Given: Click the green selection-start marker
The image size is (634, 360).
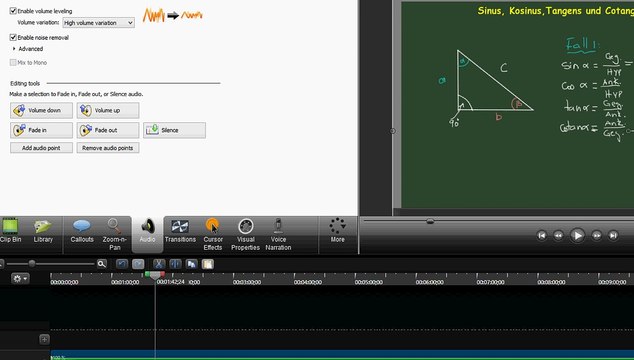Looking at the screenshot, I should pyautogui.click(x=148, y=274).
